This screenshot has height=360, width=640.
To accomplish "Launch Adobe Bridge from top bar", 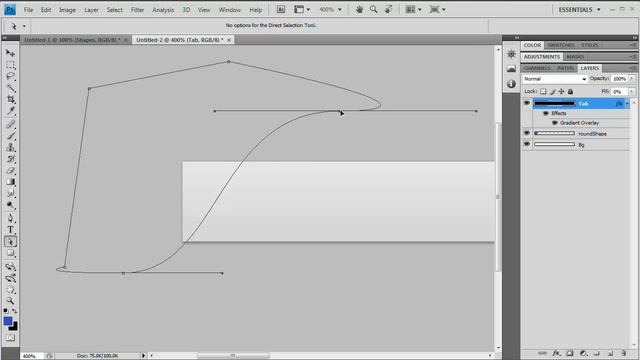I will click(281, 9).
